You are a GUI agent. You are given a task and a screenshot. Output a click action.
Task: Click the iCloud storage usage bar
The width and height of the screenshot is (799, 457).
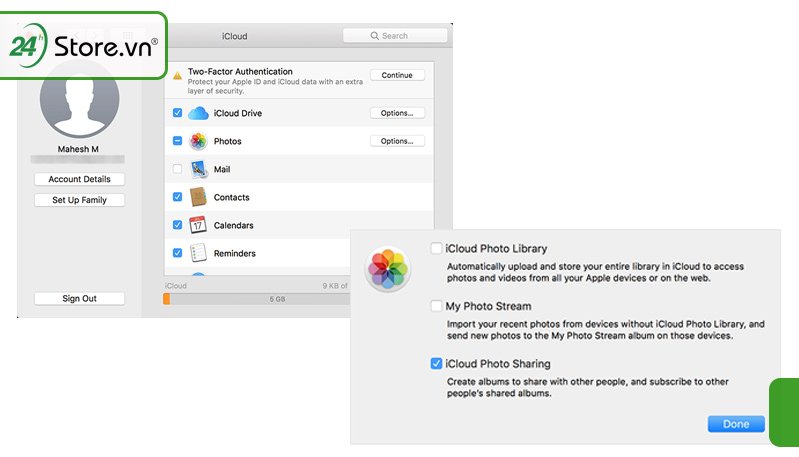(x=258, y=298)
